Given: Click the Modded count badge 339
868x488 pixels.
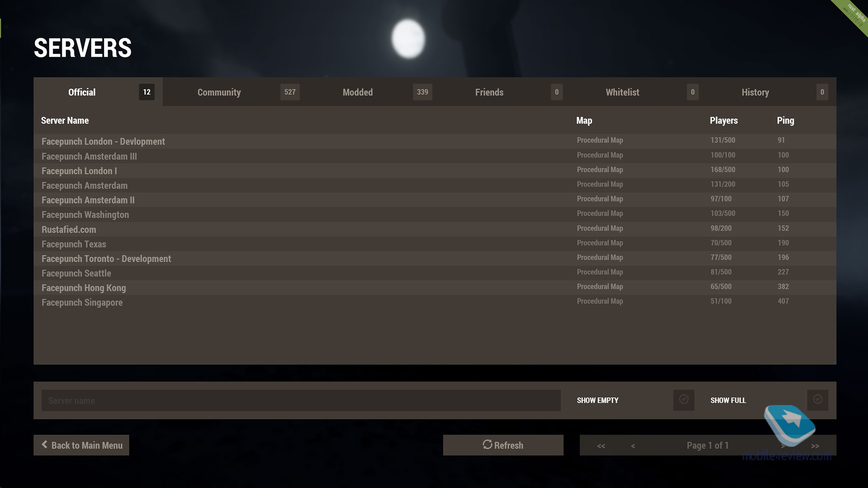Looking at the screenshot, I should (x=422, y=92).
